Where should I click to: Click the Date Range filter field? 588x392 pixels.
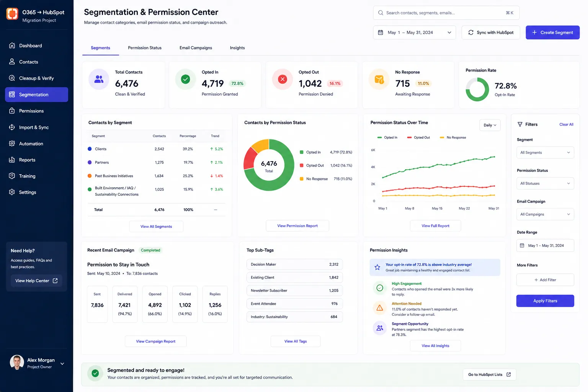tap(545, 245)
